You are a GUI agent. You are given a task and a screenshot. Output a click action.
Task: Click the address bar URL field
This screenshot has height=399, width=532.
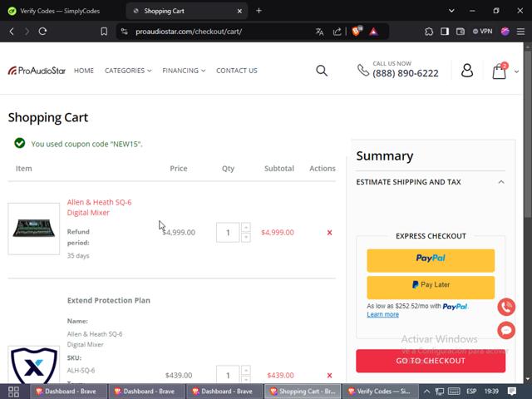[x=189, y=32]
